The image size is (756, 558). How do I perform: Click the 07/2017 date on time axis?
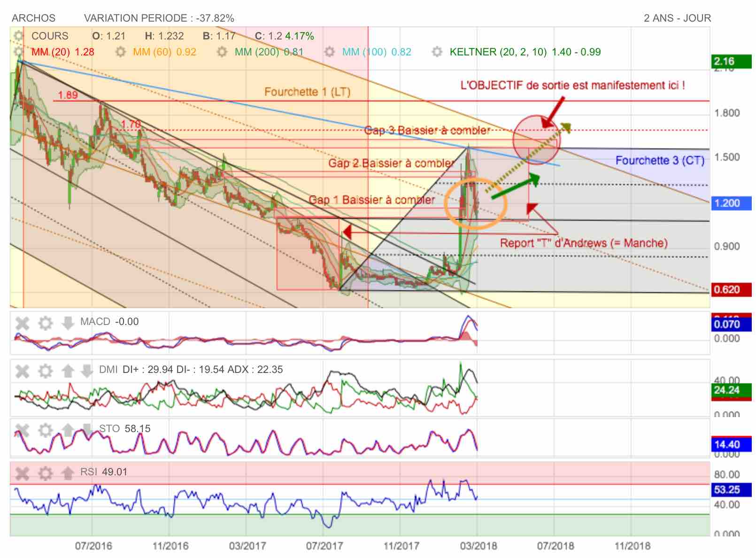pos(324,546)
